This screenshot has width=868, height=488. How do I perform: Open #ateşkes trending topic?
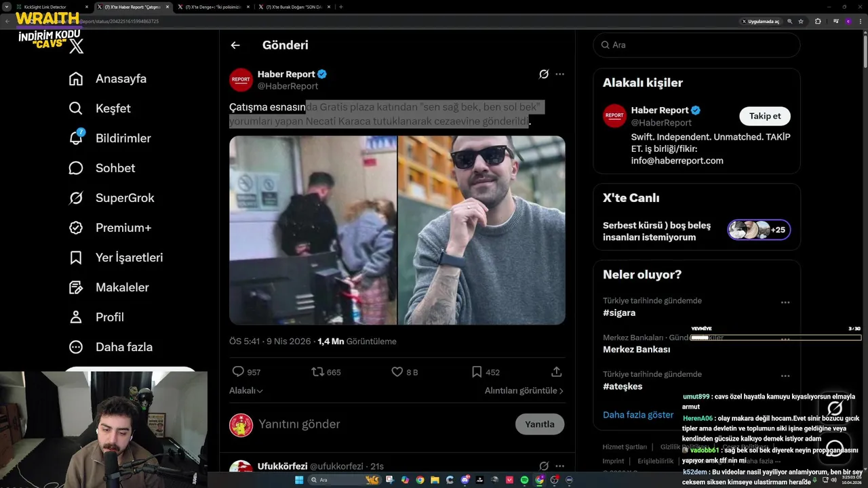pos(623,386)
